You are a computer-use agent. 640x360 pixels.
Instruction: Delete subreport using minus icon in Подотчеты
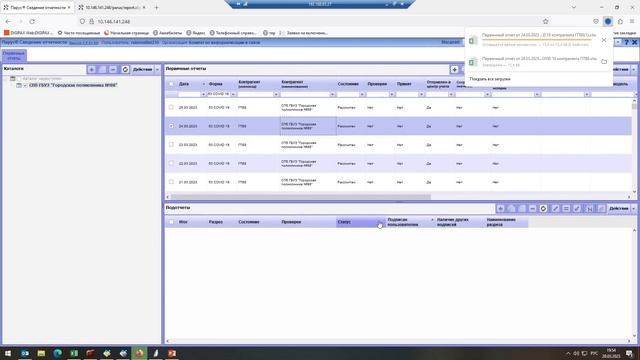coord(532,208)
